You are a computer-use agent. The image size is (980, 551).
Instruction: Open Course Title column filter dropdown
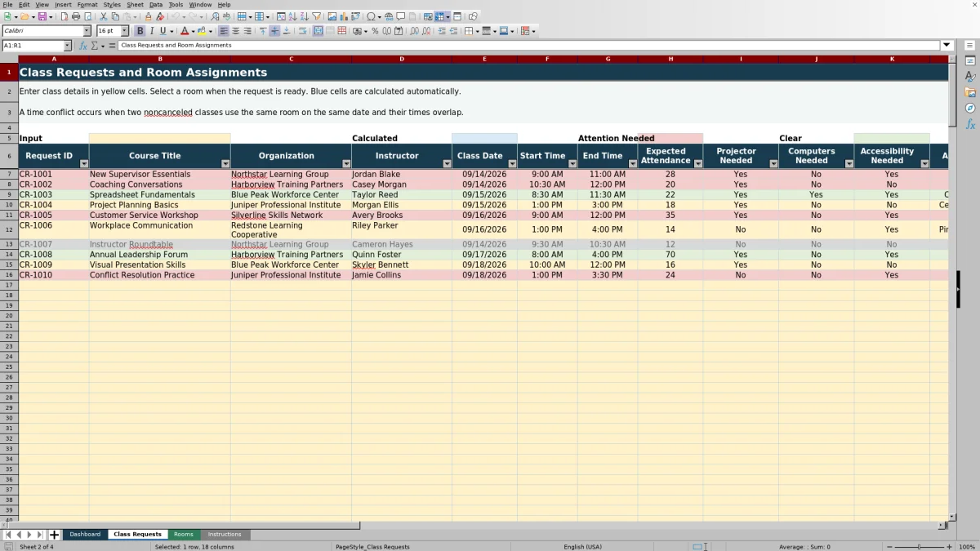tap(225, 164)
